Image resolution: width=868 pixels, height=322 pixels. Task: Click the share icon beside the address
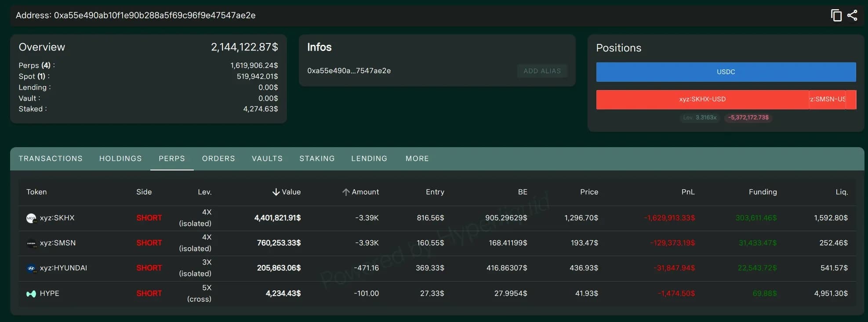[x=852, y=15]
